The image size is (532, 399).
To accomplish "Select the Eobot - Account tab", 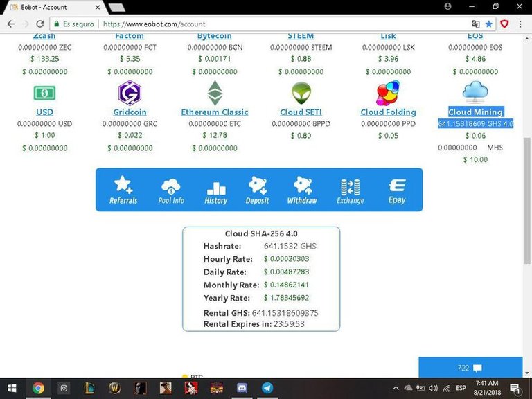I will coord(54,7).
